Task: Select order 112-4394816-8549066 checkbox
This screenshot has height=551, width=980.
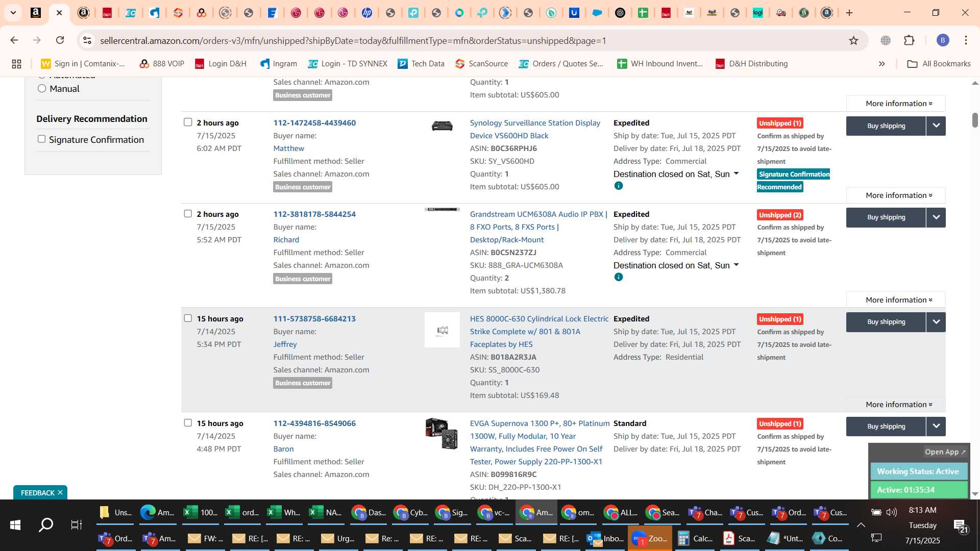Action: tap(188, 423)
